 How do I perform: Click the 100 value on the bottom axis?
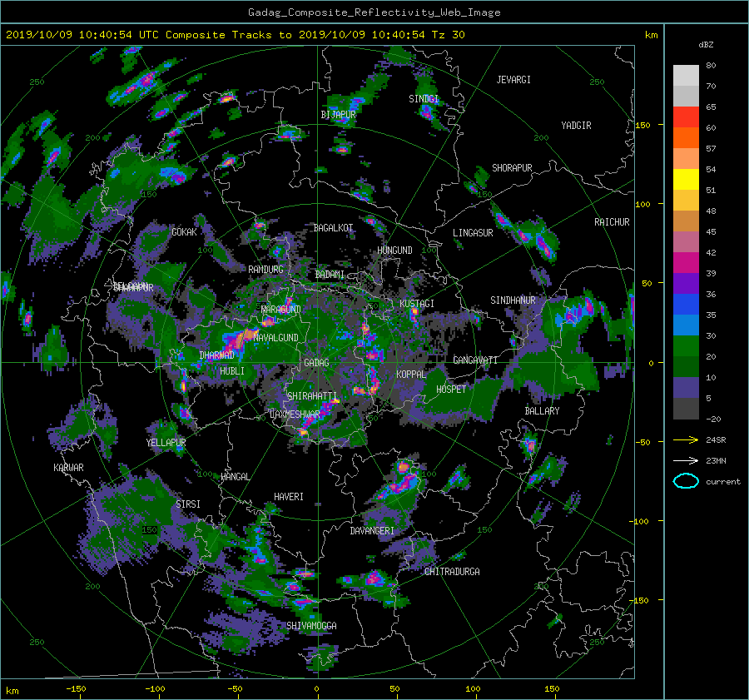click(x=473, y=689)
